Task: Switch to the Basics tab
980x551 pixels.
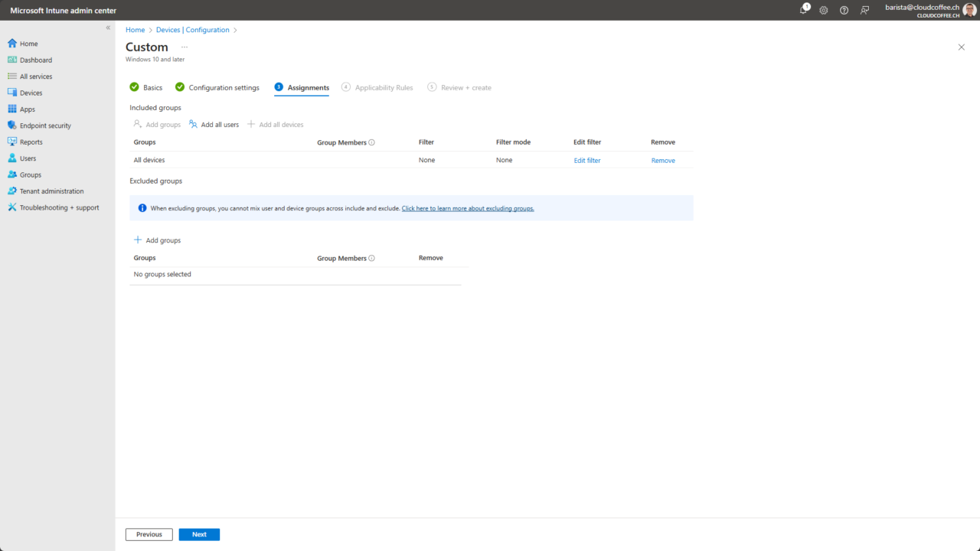Action: 152,87
